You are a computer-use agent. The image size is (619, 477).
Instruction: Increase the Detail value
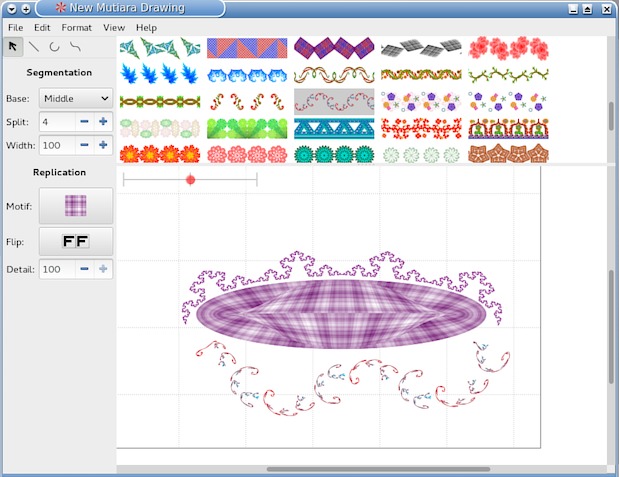tap(103, 269)
